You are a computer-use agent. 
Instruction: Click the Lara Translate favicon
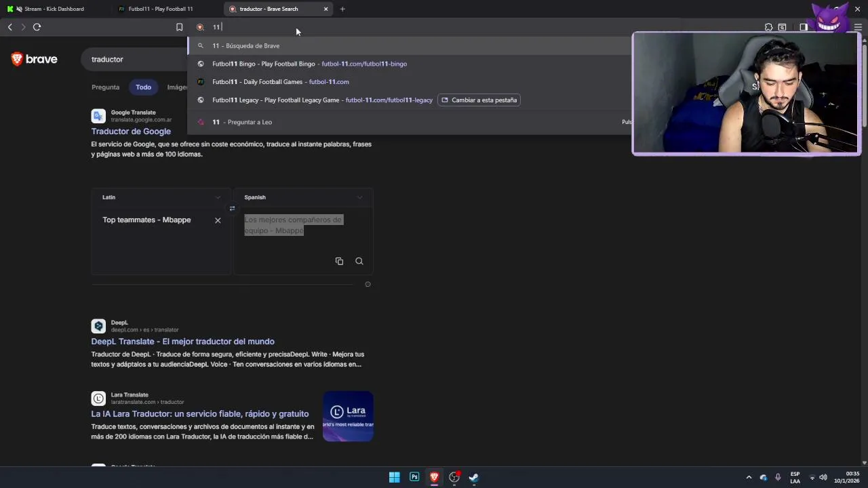click(98, 399)
